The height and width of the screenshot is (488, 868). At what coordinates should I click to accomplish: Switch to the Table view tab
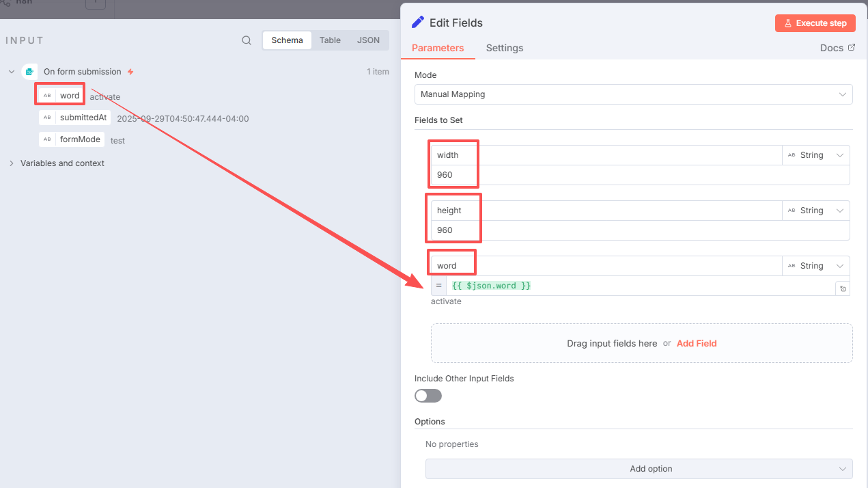tap(330, 40)
